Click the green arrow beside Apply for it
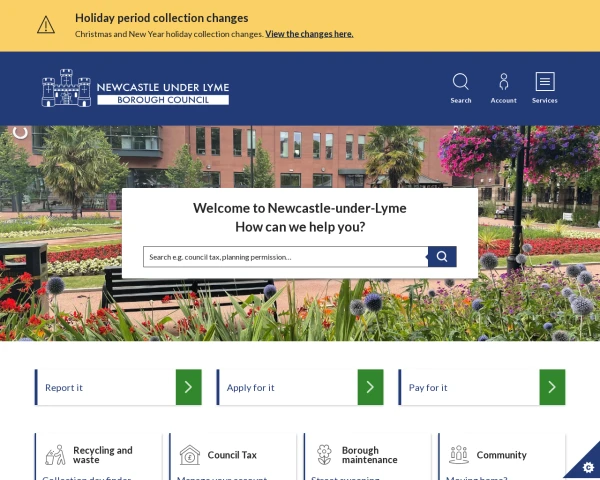The image size is (600, 480). [x=370, y=387]
